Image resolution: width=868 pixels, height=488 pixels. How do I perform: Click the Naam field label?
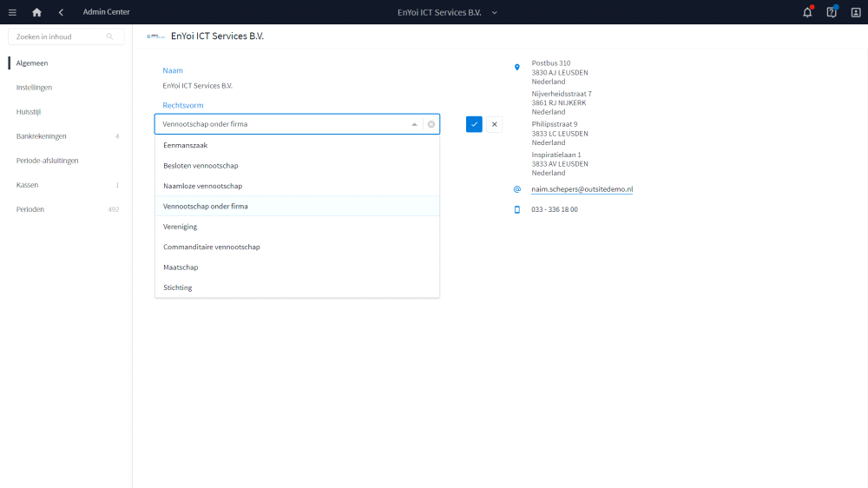[173, 70]
